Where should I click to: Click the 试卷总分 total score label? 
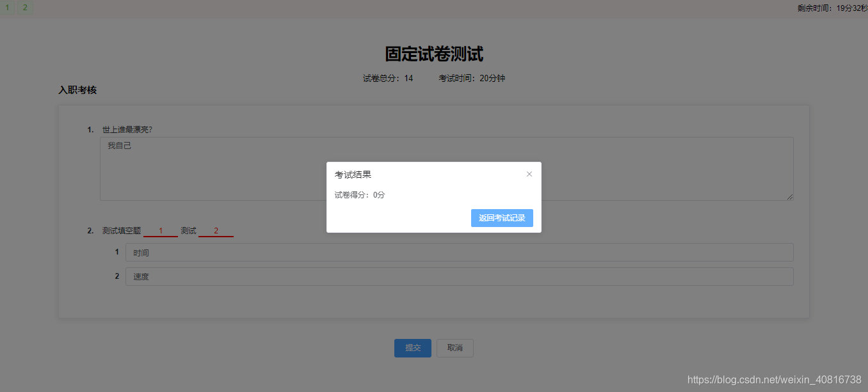click(x=386, y=77)
